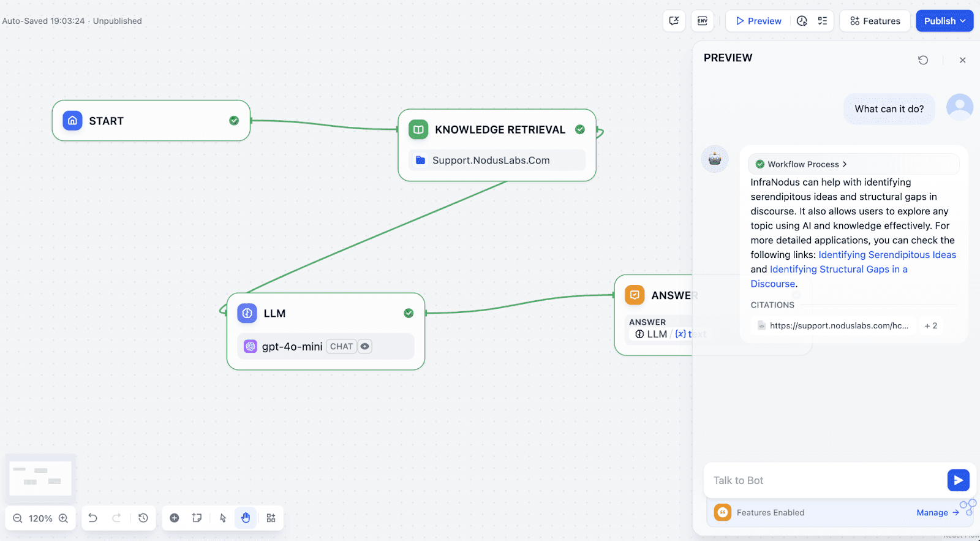Screen dimensions: 980x541
Task: Open the Identifying Serendipitous Ideas link
Action: tap(887, 255)
